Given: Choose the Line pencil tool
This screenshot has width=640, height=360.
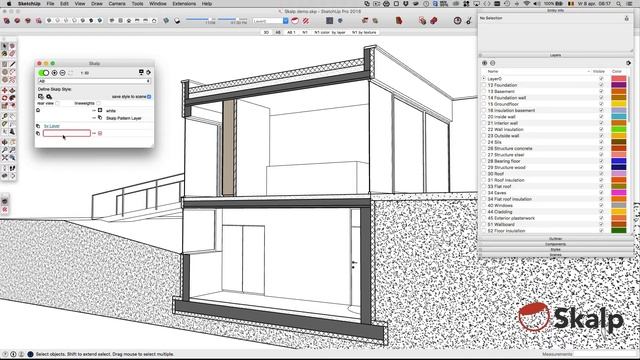Looking at the screenshot, I should 12,64.
